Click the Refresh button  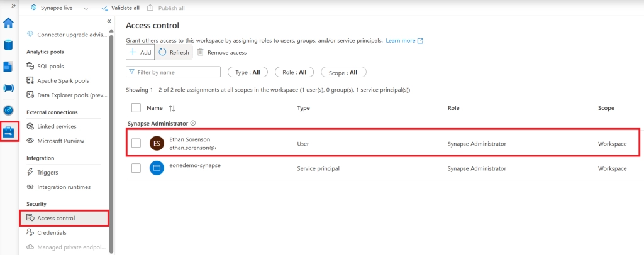(x=174, y=53)
